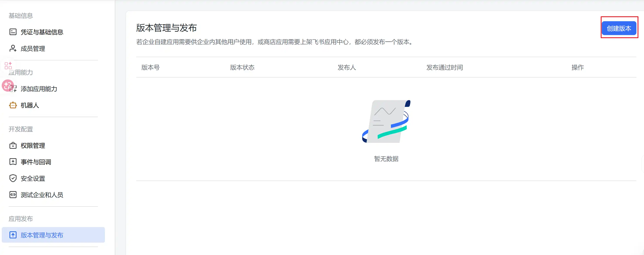Click the pink 应用能力 grid icon
Image resolution: width=644 pixels, height=255 pixels.
tap(8, 66)
